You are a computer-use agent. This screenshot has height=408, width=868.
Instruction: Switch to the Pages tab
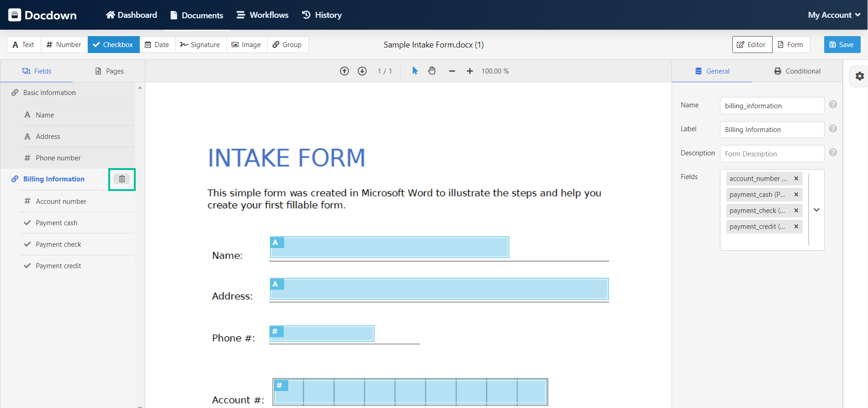(x=110, y=71)
